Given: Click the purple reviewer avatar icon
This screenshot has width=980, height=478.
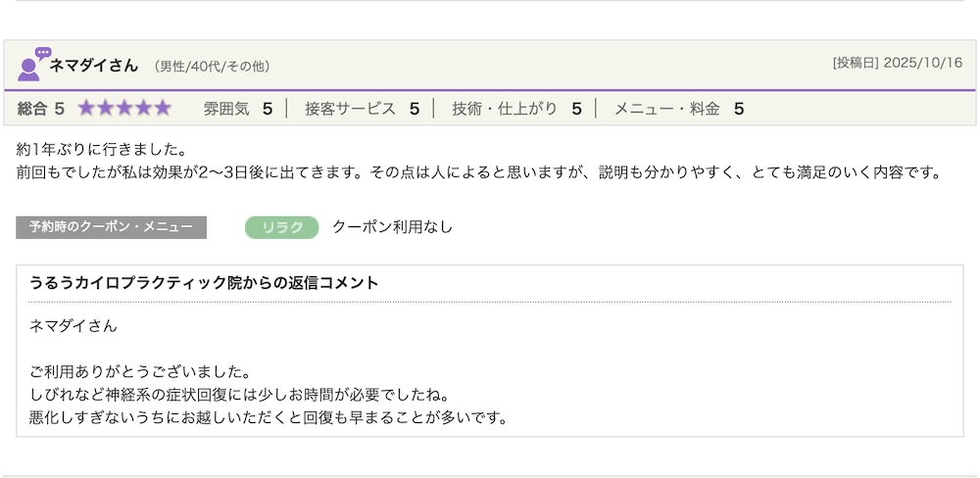Looking at the screenshot, I should click(28, 70).
